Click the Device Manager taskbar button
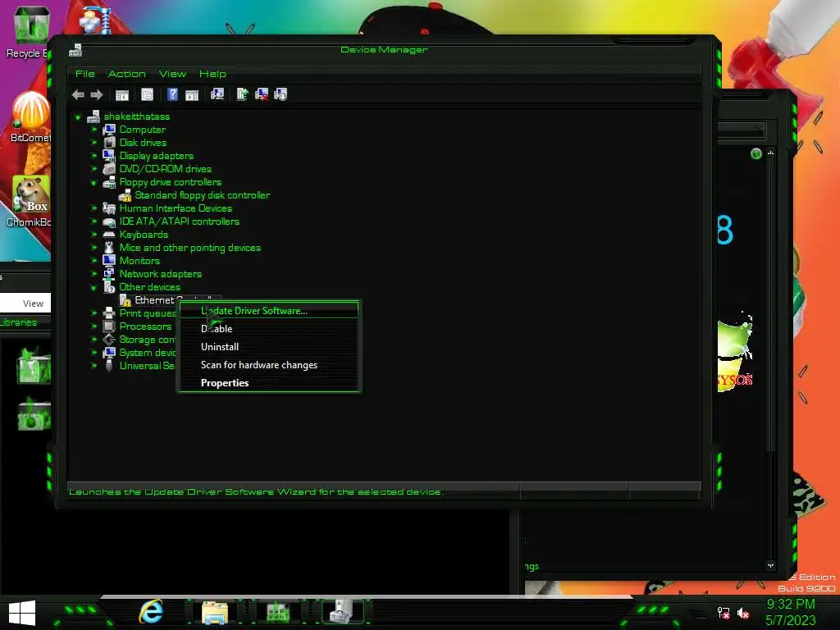The width and height of the screenshot is (840, 630). [x=342, y=611]
